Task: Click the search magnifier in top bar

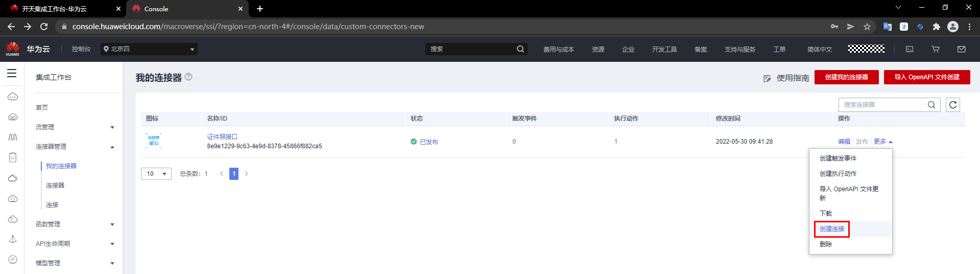Action: point(520,49)
